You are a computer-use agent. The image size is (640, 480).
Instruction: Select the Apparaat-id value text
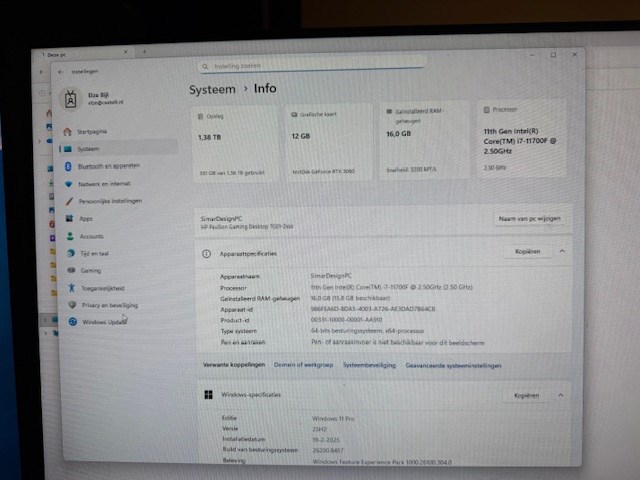tap(373, 309)
